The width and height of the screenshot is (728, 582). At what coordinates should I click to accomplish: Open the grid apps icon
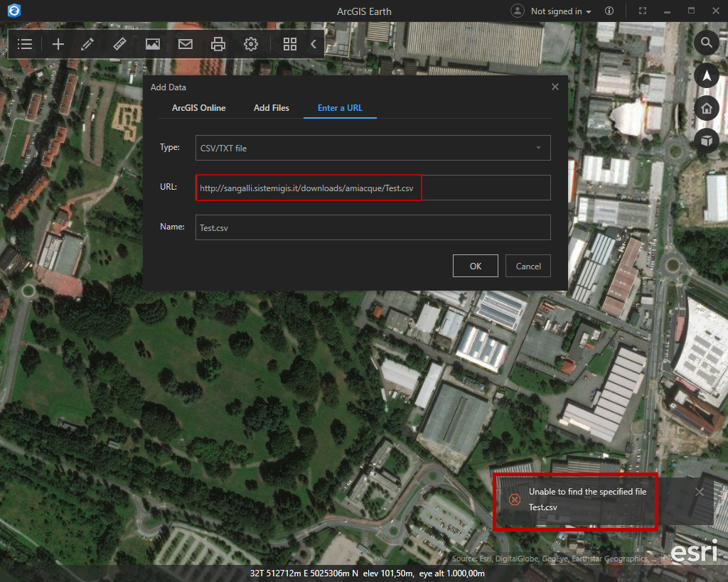(x=290, y=44)
